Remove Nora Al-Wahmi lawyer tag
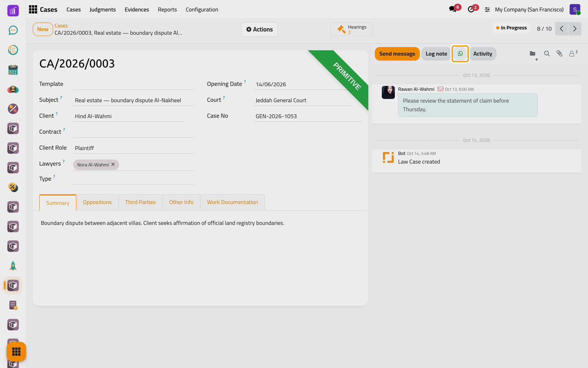The image size is (588, 368). (x=113, y=164)
